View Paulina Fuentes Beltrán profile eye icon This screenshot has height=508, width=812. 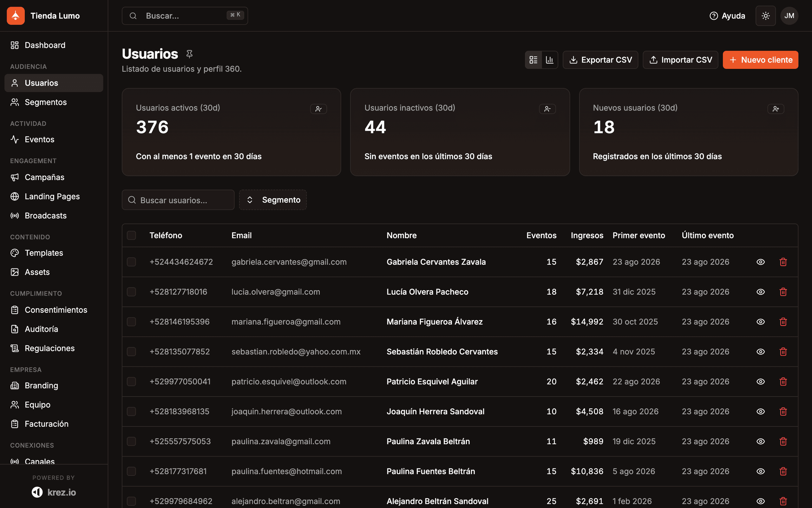[761, 471]
